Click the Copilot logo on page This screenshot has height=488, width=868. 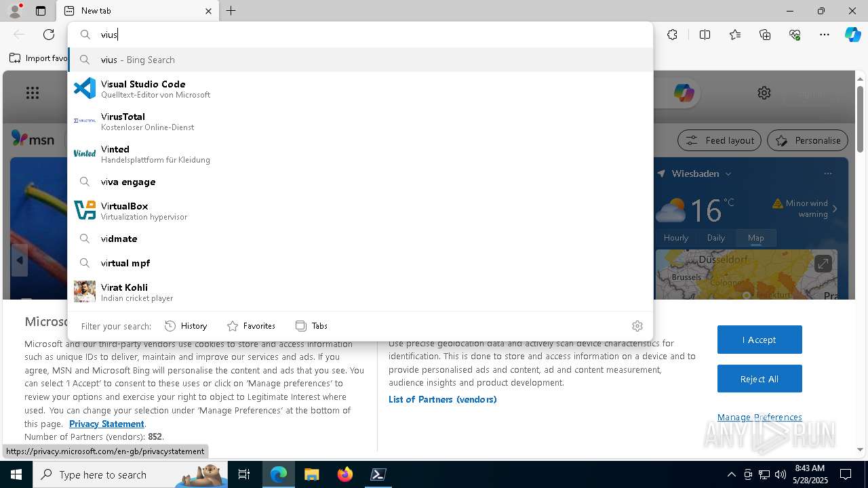pos(684,93)
